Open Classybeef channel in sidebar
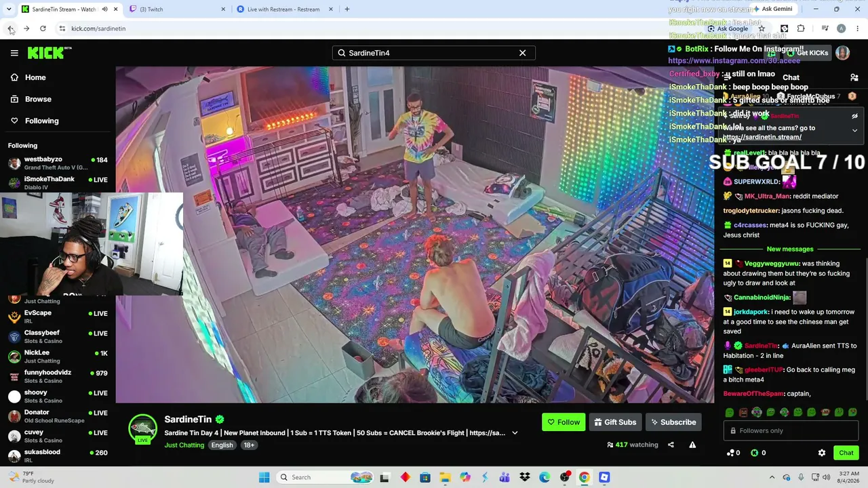Screen dimensions: 868x488 [58, 337]
